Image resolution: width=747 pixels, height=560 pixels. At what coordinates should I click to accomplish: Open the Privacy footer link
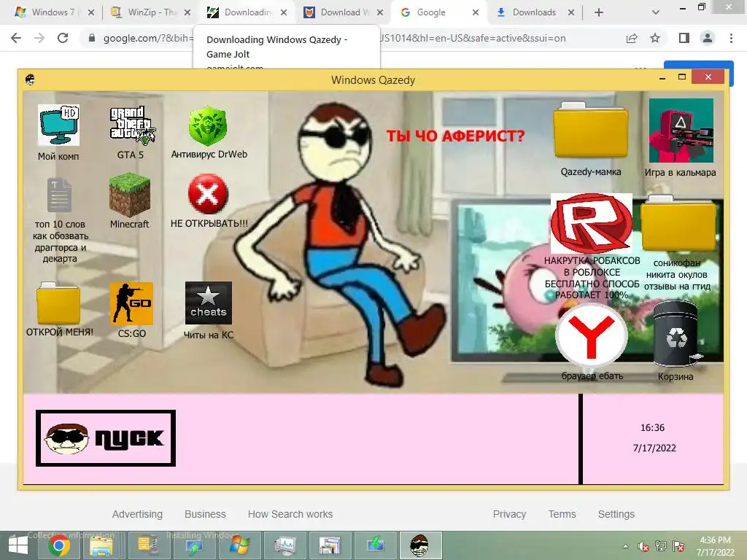pyautogui.click(x=509, y=514)
